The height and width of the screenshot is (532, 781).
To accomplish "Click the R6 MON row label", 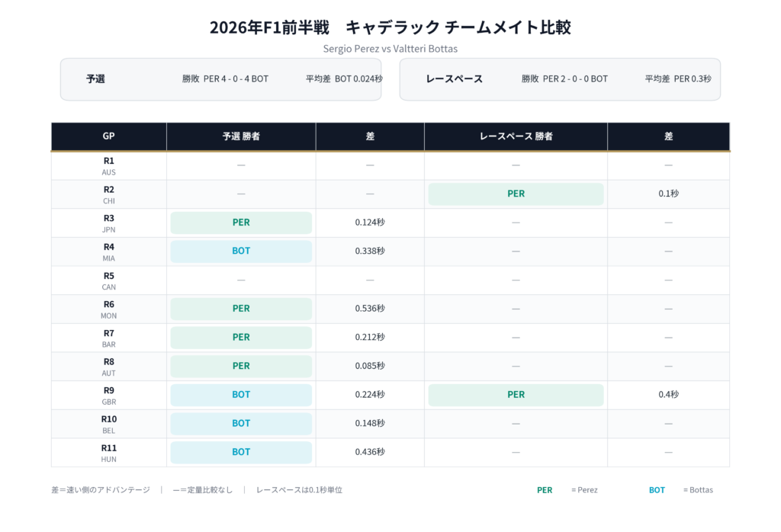I will [x=108, y=309].
